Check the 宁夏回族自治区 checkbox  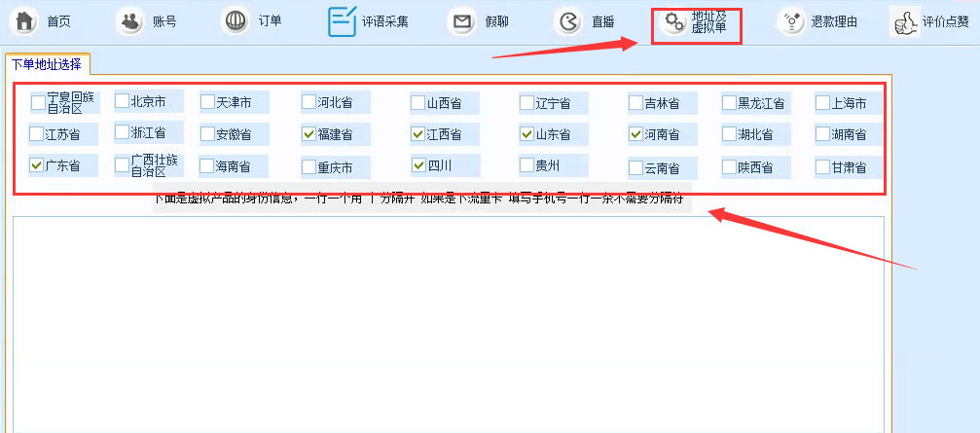tap(38, 102)
